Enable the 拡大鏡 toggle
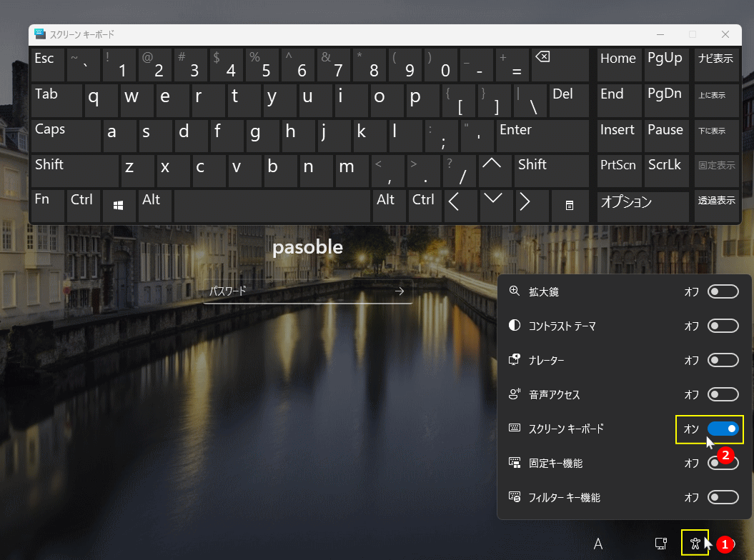The image size is (754, 560). click(x=723, y=291)
